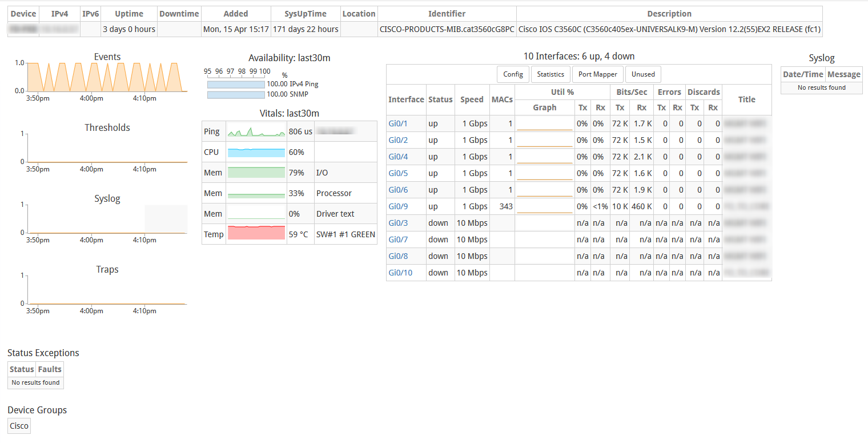Click the IPv4 Ping availability bar
The height and width of the screenshot is (443, 868).
pyautogui.click(x=236, y=84)
